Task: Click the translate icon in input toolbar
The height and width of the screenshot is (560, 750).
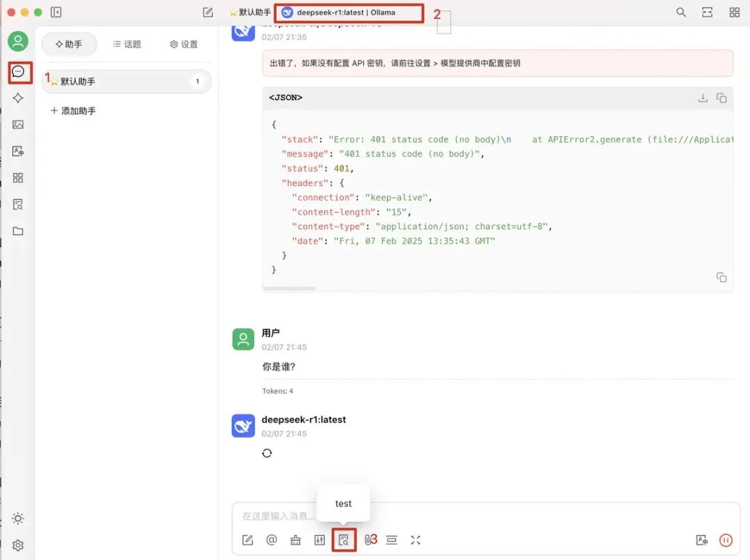Action: (701, 540)
